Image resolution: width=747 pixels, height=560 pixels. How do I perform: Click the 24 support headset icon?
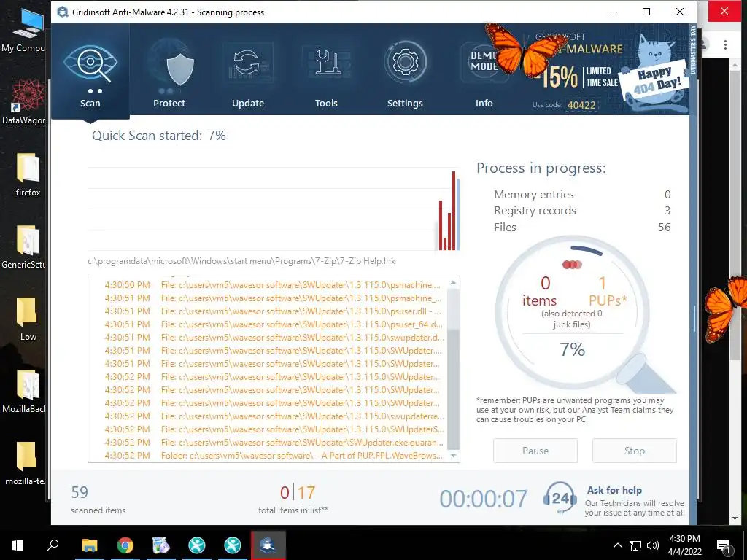click(560, 497)
